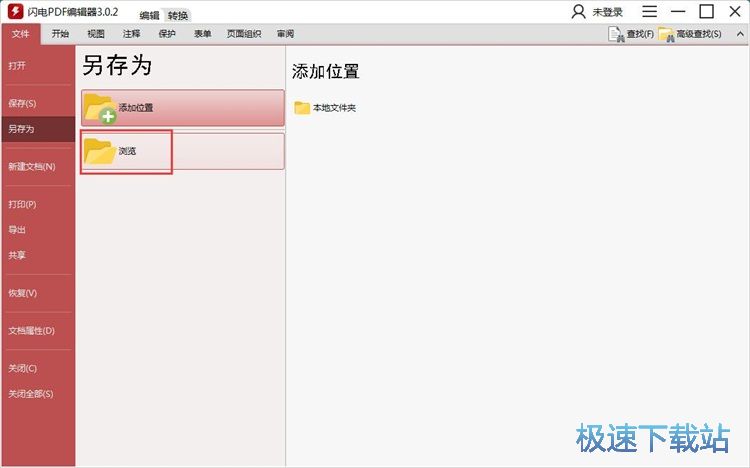Click the 高级查找(S) button label

(x=699, y=34)
